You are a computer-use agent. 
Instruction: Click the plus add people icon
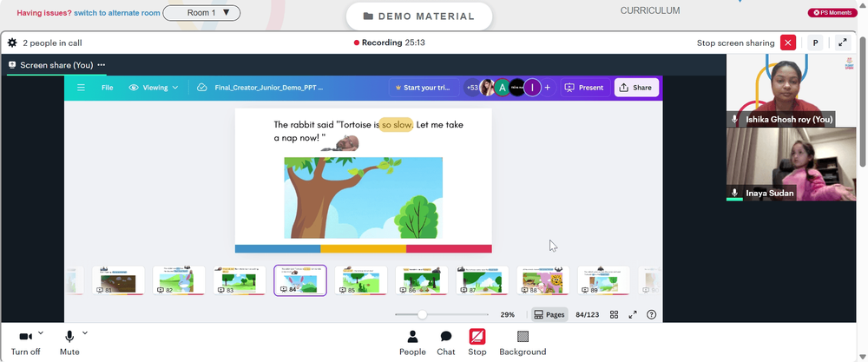click(548, 88)
